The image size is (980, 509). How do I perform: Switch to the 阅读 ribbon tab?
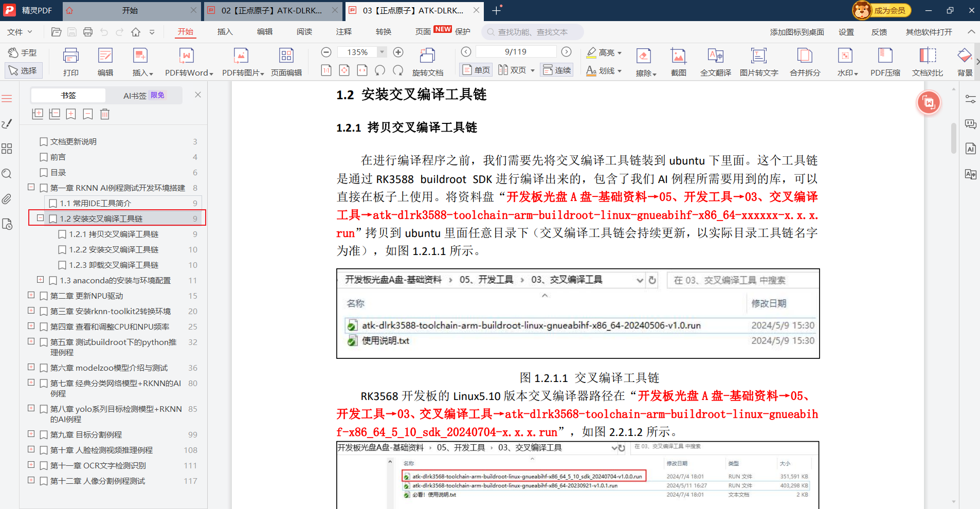[x=304, y=32]
